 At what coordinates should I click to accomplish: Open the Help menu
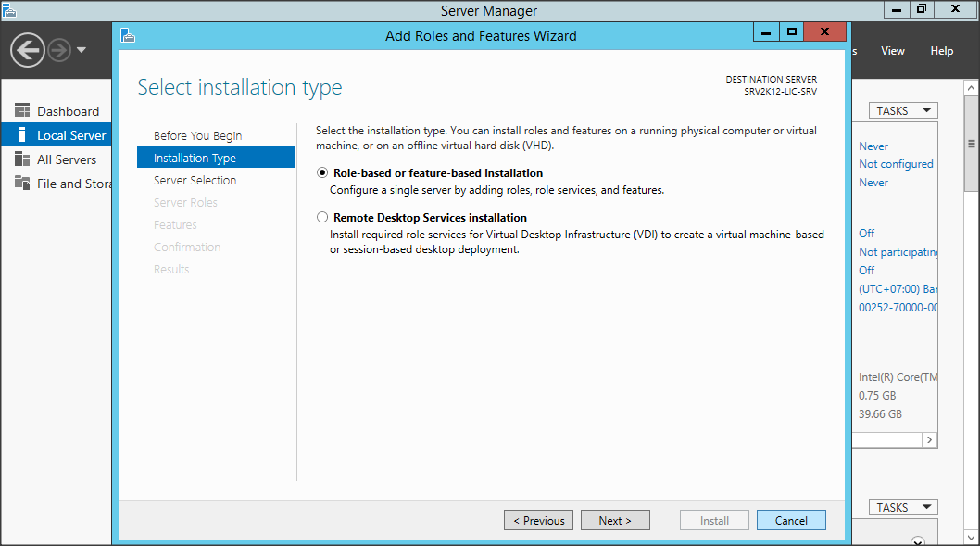click(941, 51)
